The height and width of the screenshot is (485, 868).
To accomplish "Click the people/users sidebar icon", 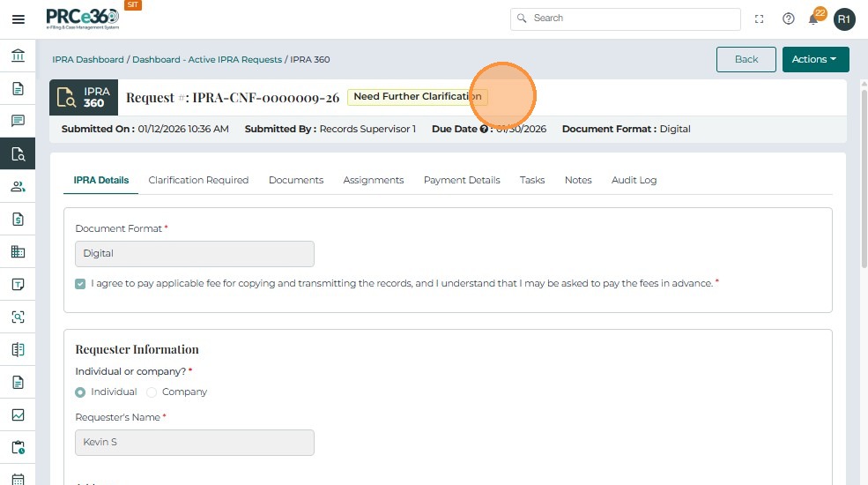I will (x=18, y=186).
